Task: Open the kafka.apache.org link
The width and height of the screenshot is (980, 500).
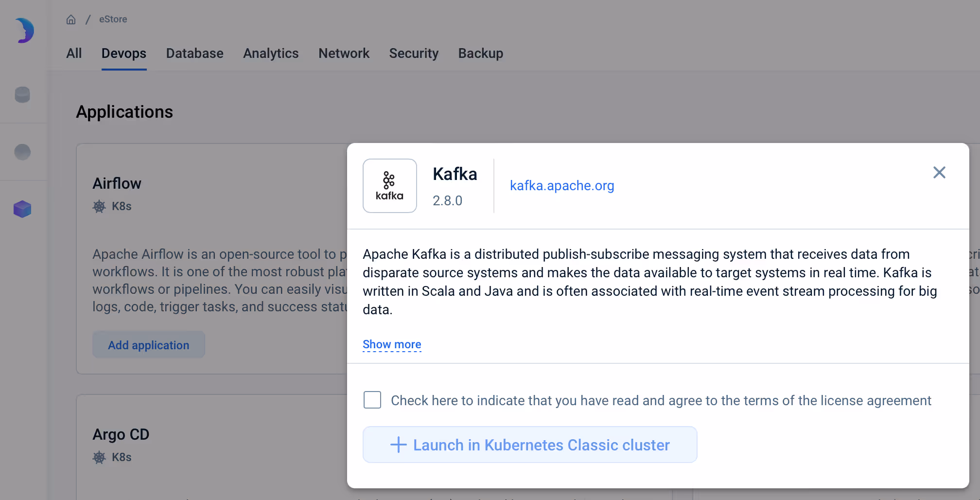Action: (x=562, y=186)
